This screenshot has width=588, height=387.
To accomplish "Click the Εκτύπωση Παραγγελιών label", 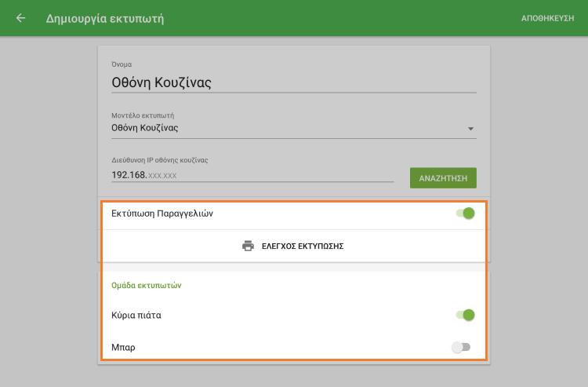I will pyautogui.click(x=162, y=213).
